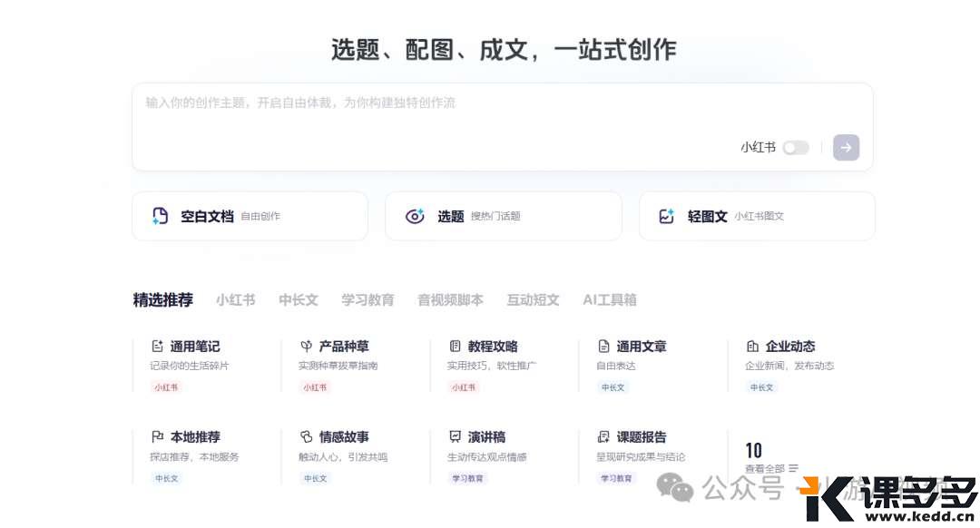Switch to the 中长文 tab

[298, 300]
